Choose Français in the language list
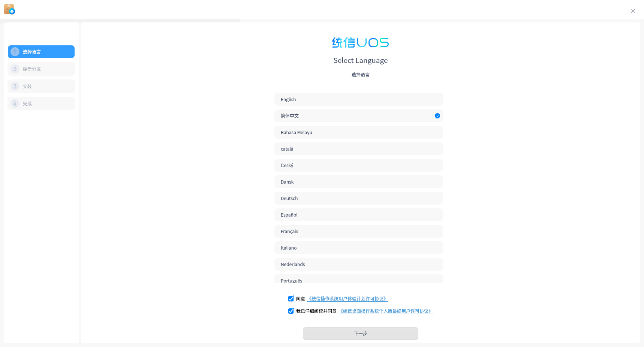The width and height of the screenshot is (644, 347). click(358, 231)
